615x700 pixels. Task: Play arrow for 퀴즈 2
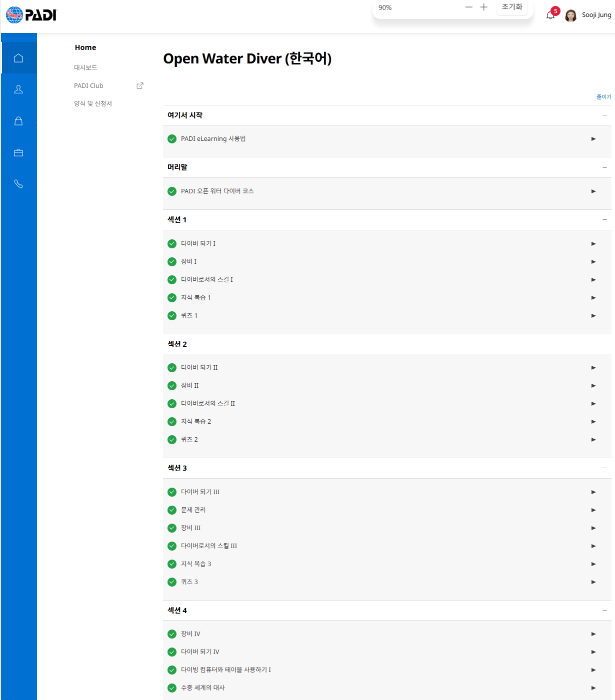(x=593, y=440)
